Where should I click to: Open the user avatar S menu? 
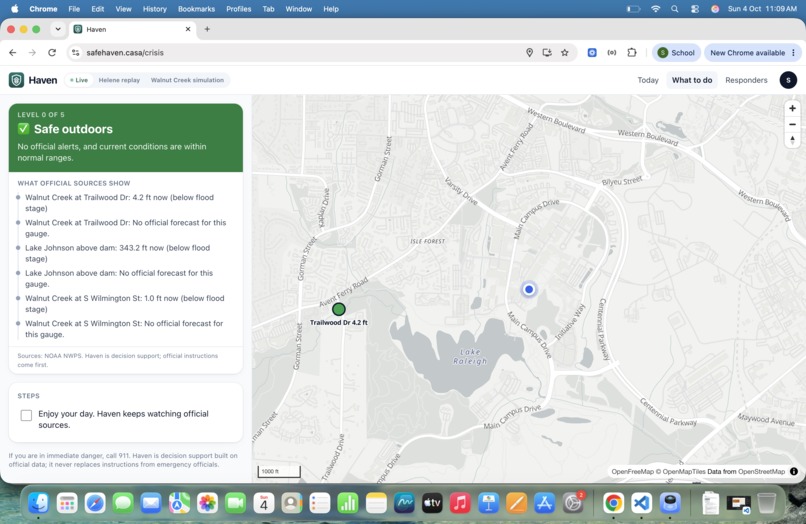[788, 80]
